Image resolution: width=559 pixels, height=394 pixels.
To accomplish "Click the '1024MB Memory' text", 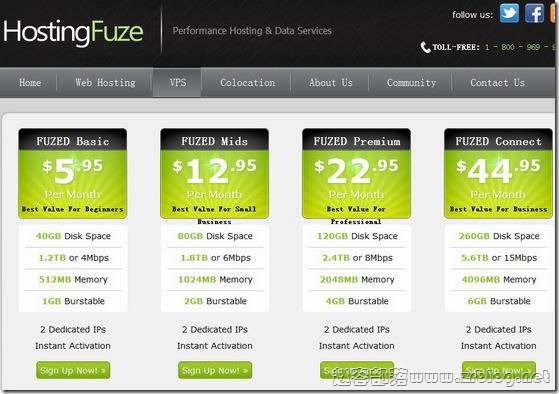I will click(x=215, y=280).
